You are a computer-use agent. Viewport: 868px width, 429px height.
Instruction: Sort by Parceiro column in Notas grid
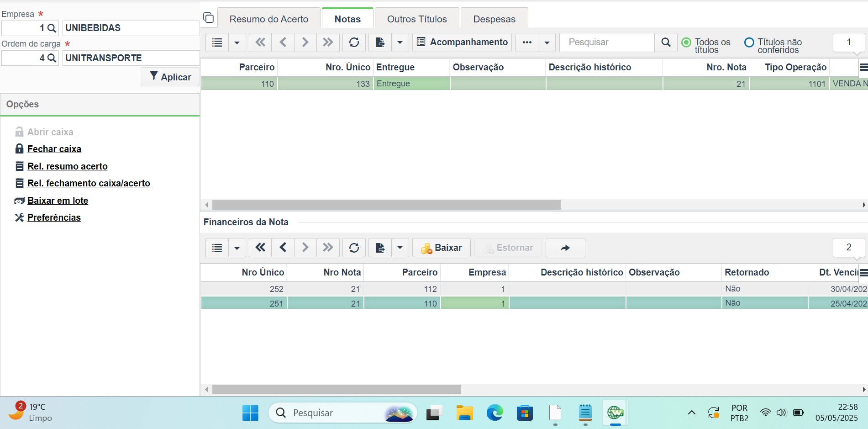257,67
